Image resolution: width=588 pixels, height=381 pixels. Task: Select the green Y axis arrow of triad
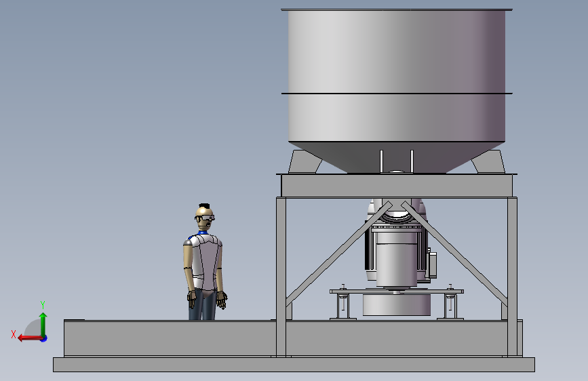click(x=43, y=323)
